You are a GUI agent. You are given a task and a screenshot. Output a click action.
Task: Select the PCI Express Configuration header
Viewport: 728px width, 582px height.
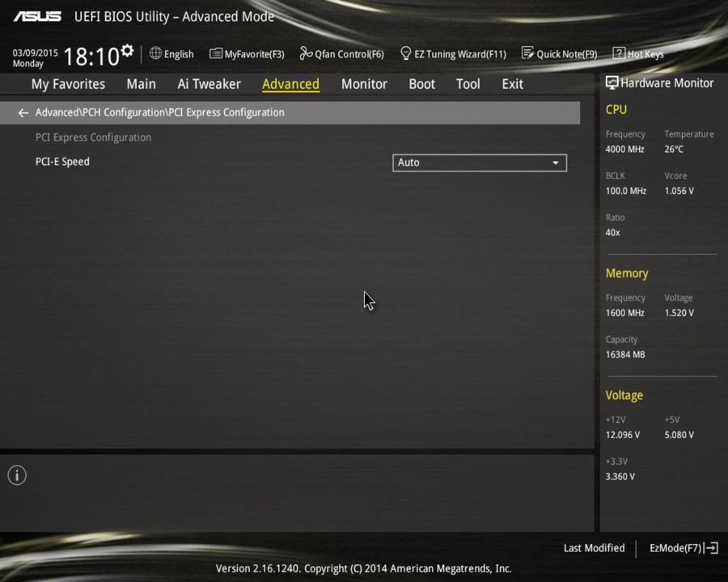[93, 137]
